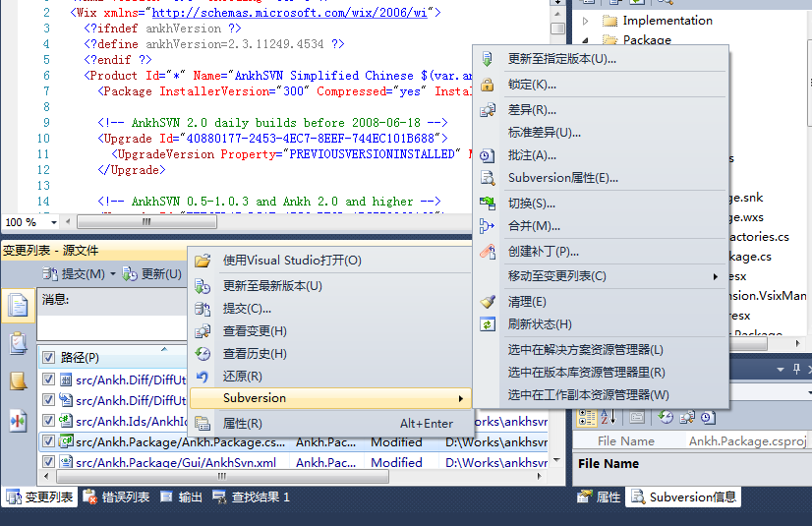This screenshot has height=526, width=812.
Task: Expand the Subversion submenu arrow
Action: tap(460, 398)
